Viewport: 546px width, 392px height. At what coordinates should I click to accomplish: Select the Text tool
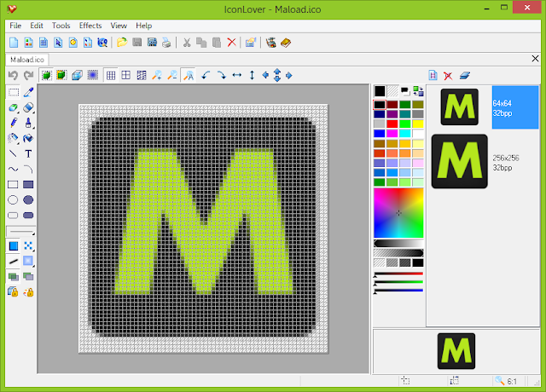28,153
